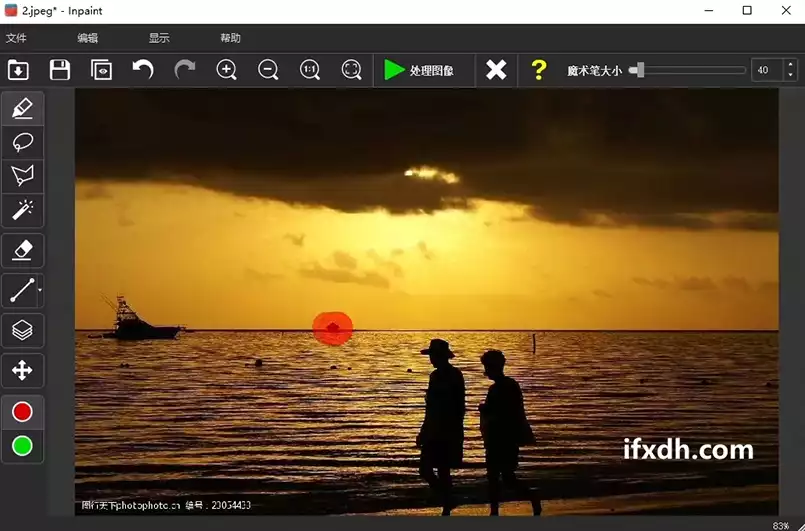Open the 文件 menu

[16, 38]
